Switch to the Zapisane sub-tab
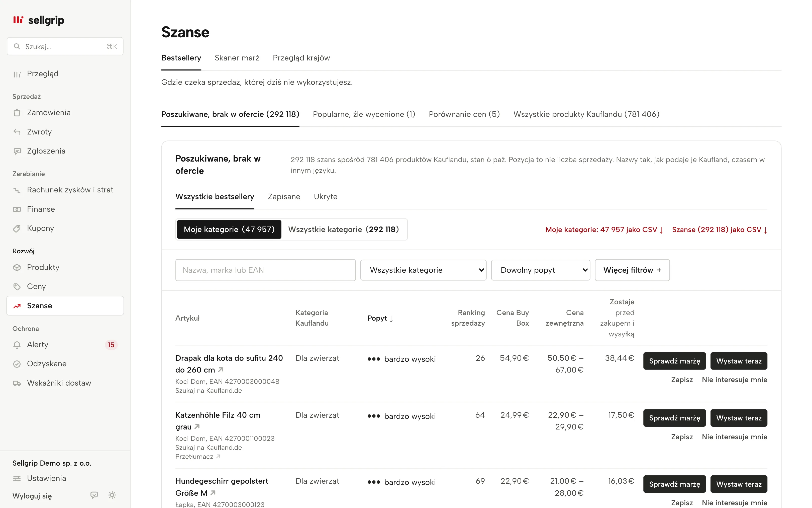 click(x=284, y=196)
